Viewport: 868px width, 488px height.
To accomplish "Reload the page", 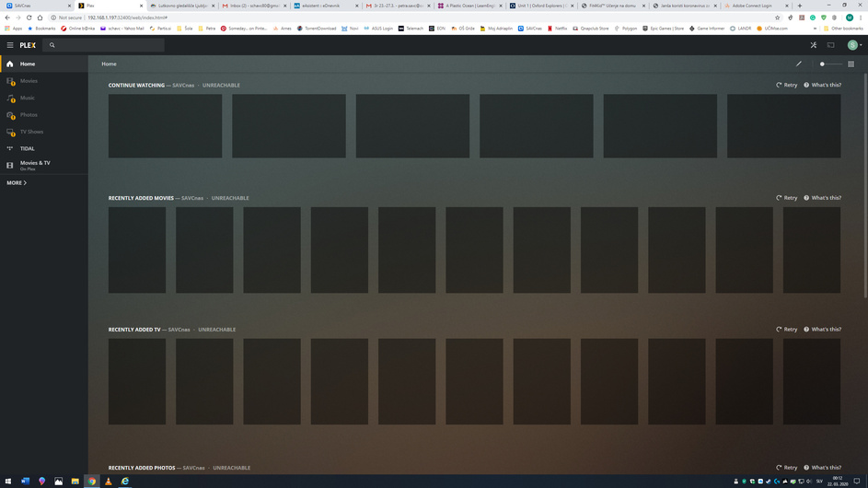I will tap(29, 17).
